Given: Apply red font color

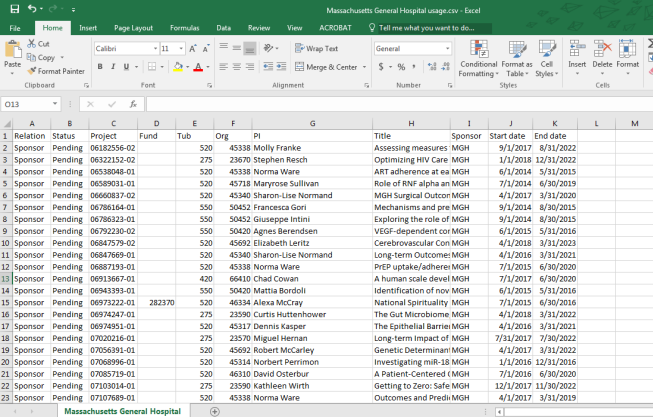Looking at the screenshot, I should point(198,67).
